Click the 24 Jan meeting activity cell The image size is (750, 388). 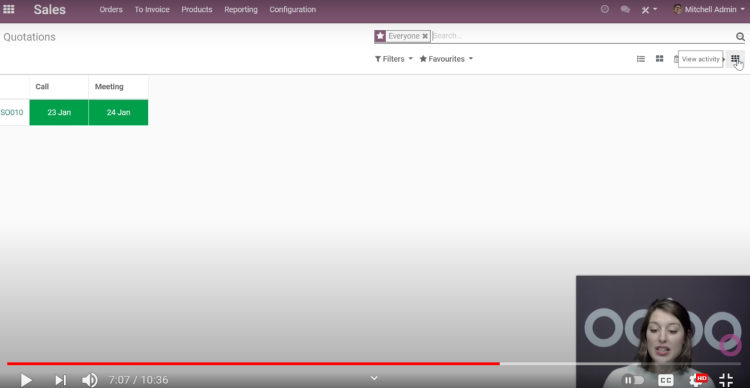(x=118, y=112)
